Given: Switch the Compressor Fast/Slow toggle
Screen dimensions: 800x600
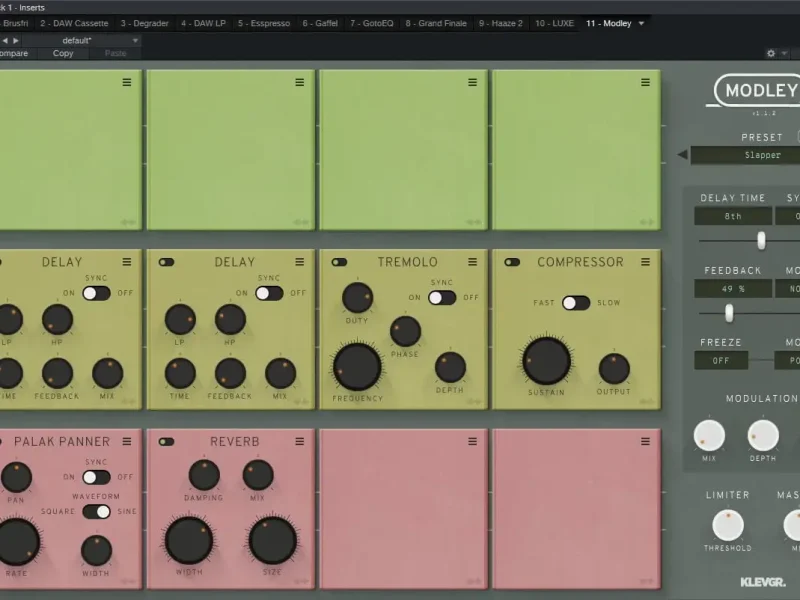Looking at the screenshot, I should pyautogui.click(x=576, y=303).
